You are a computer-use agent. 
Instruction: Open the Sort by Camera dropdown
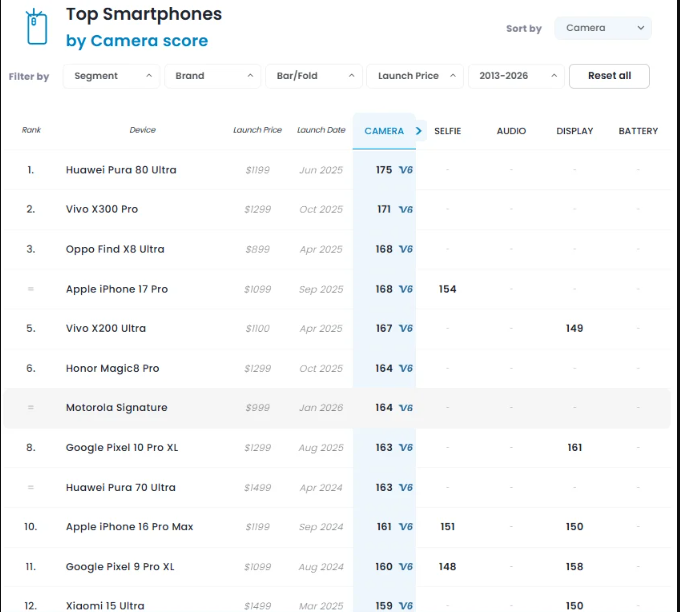coord(603,28)
